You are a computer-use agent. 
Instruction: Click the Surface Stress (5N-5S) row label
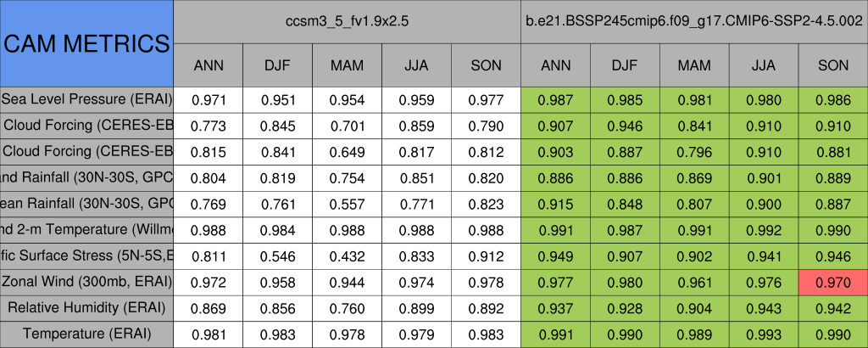point(86,255)
